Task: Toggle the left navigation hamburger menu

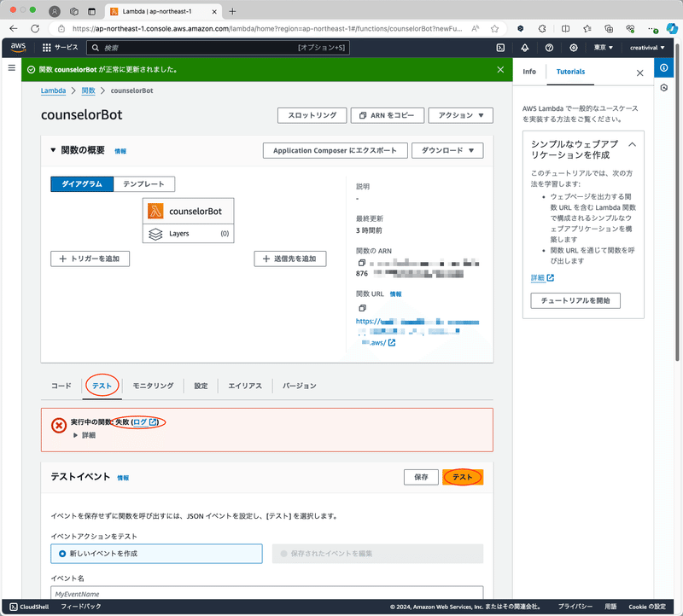Action: [x=12, y=68]
